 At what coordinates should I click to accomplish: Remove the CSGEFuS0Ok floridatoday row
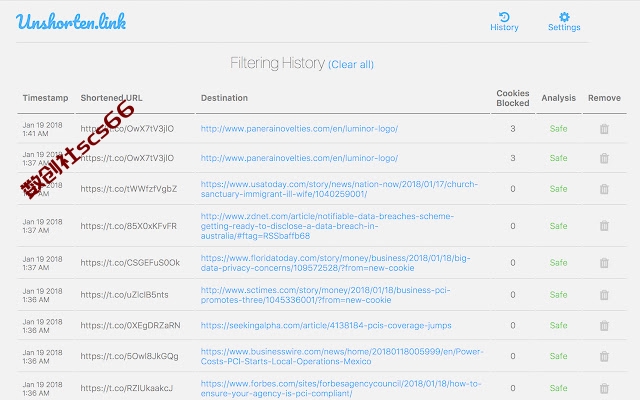click(x=604, y=263)
